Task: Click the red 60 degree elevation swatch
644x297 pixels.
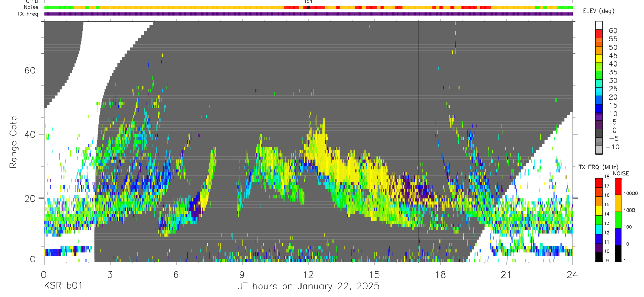Action: [599, 34]
